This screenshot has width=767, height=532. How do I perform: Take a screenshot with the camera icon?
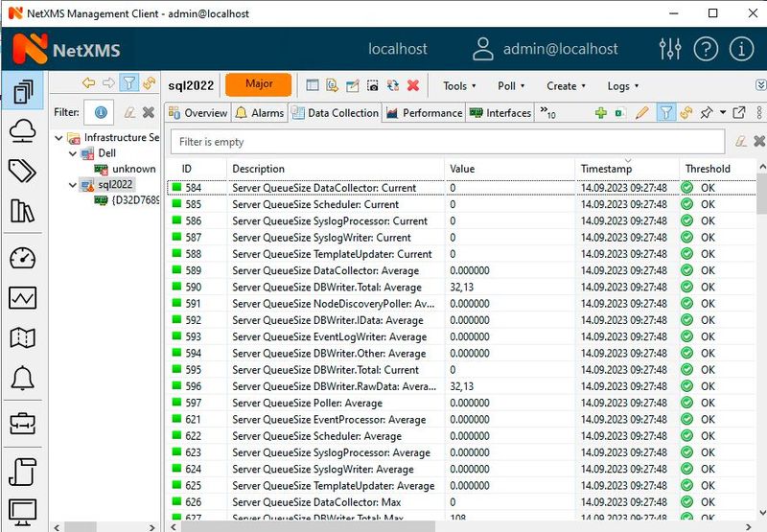(372, 85)
